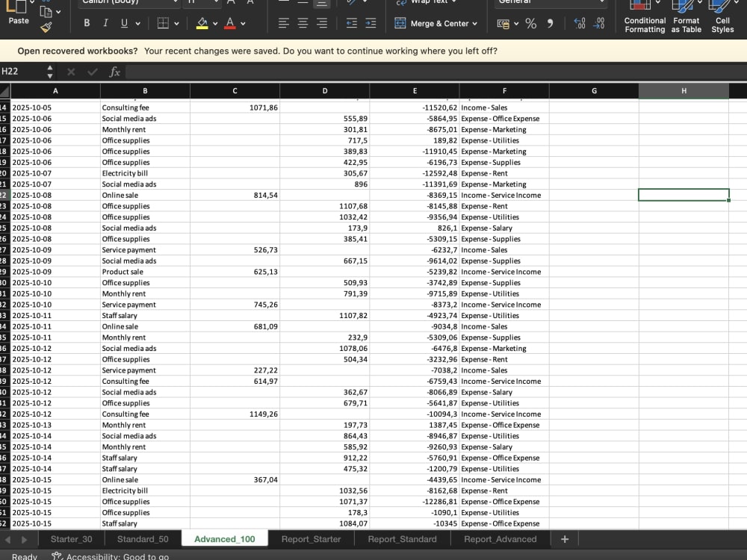This screenshot has height=560, width=747.
Task: Switch to the Report_Advanced sheet tab
Action: [x=500, y=539]
